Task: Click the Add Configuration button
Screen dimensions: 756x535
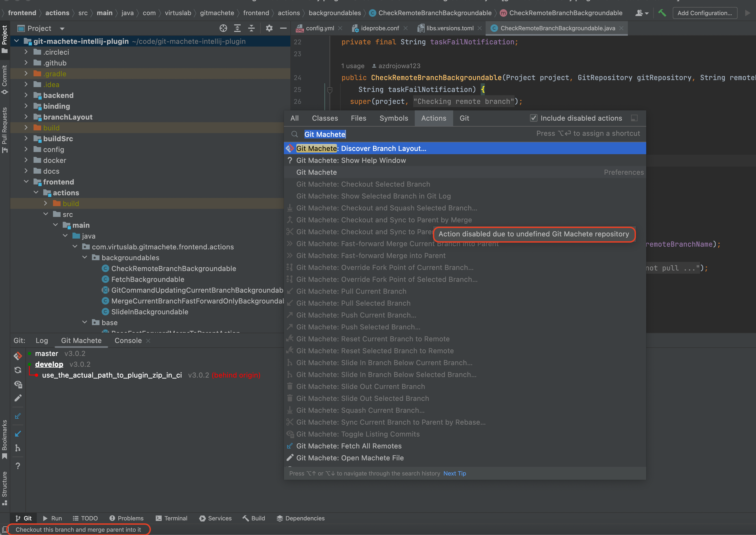Action: click(x=704, y=13)
